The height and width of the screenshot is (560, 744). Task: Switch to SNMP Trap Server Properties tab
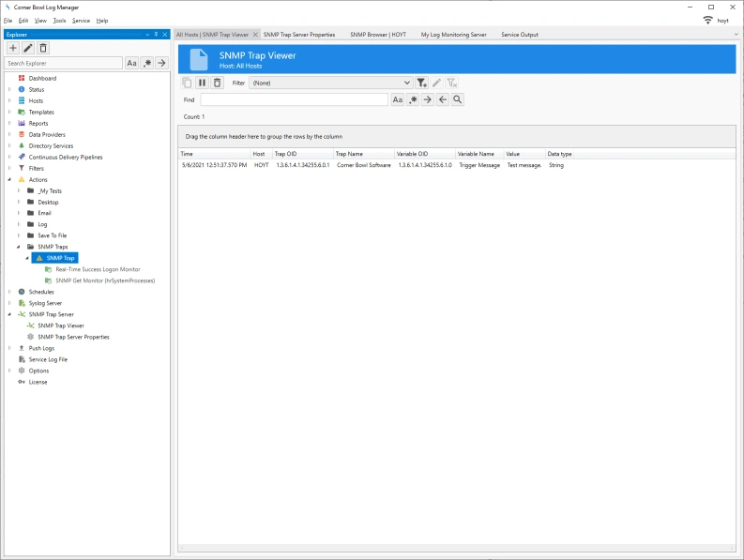(299, 35)
